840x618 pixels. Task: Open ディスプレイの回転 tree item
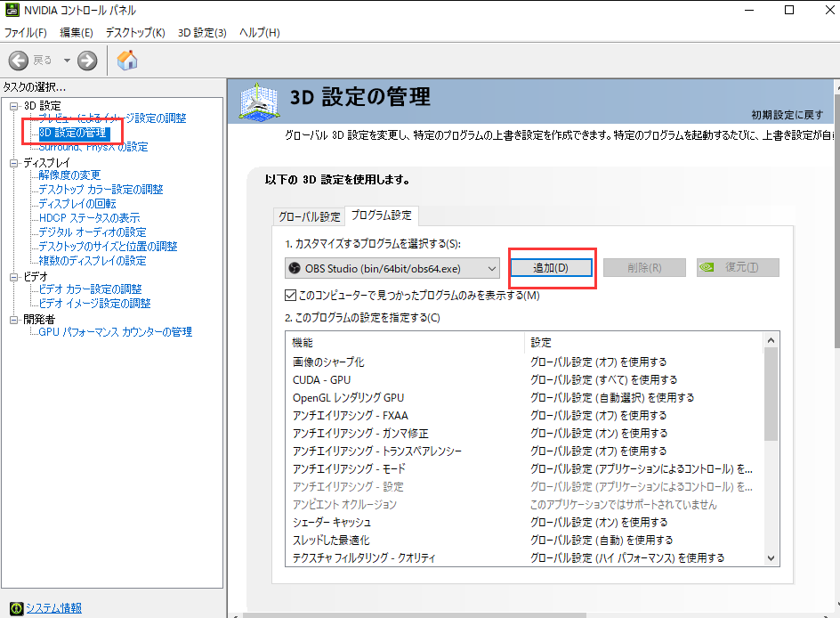[77, 204]
